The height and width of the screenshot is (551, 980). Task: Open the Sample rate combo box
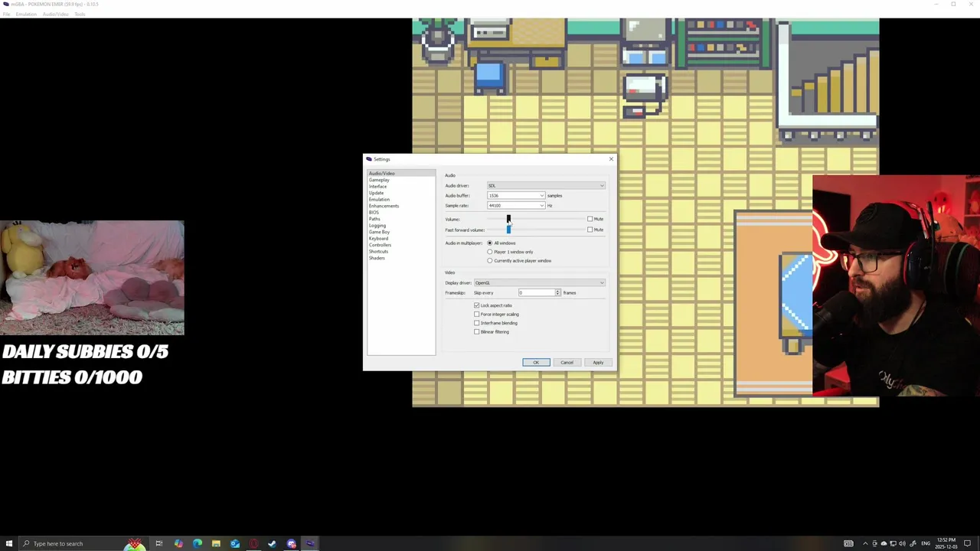click(x=516, y=205)
